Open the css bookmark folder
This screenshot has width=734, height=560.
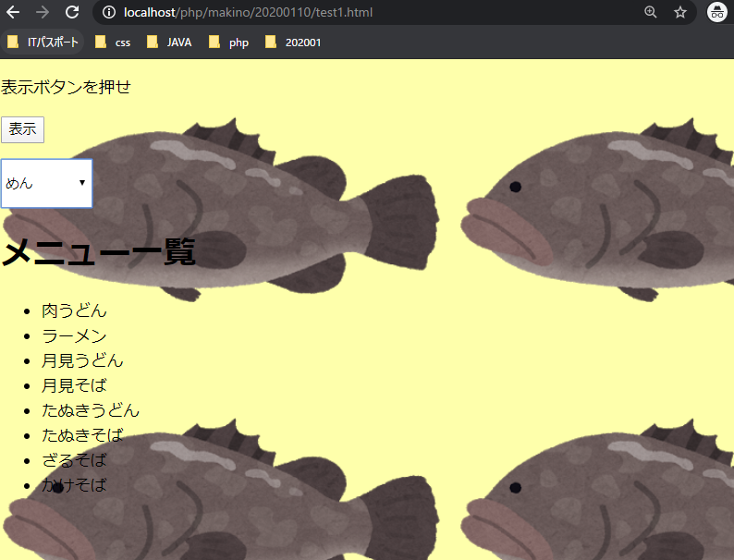pos(113,43)
